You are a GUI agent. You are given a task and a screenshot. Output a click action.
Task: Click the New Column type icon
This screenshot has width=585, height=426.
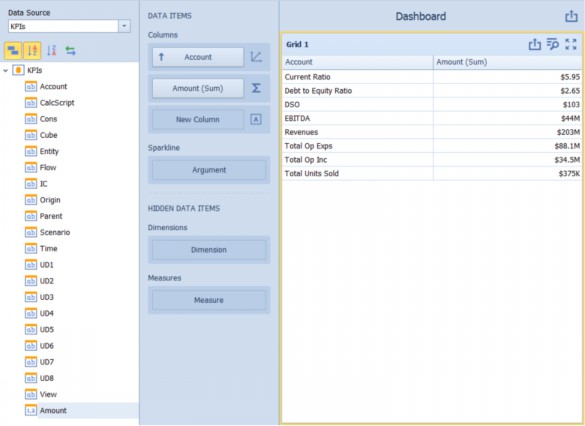pos(256,119)
